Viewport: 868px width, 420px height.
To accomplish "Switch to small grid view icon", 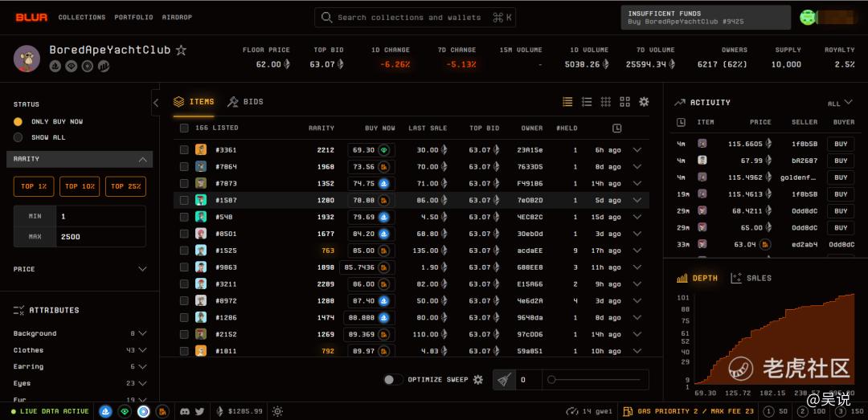I will 606,102.
